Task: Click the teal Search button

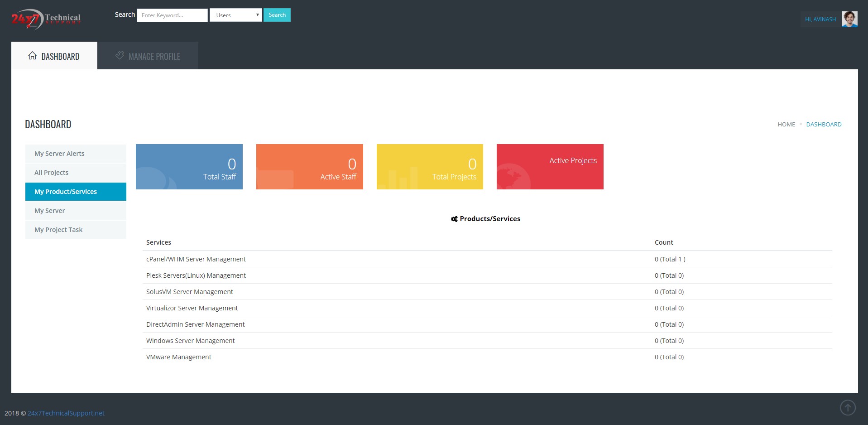Action: 277,15
